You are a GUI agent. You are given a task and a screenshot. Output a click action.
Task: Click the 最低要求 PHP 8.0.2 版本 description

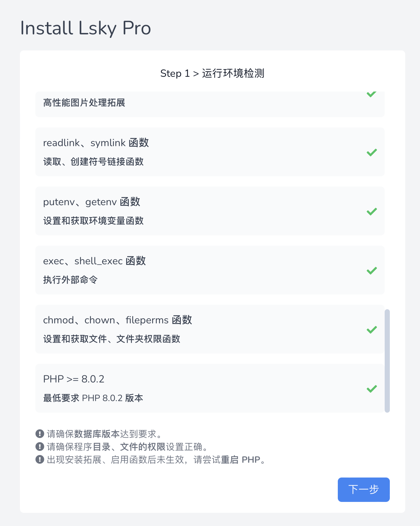click(93, 398)
